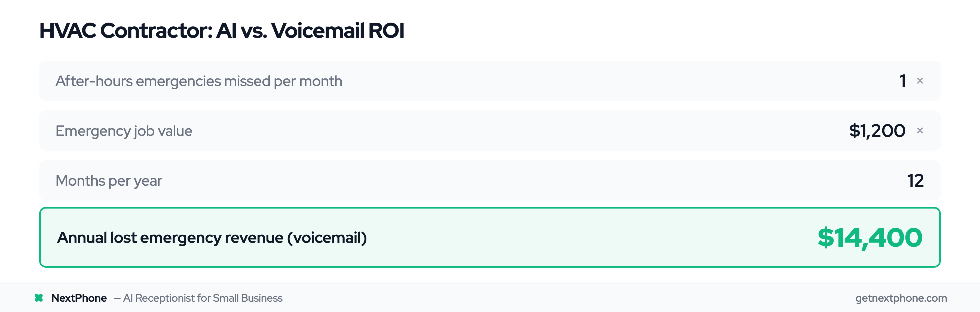This screenshot has height=312, width=980.
Task: Click the NextPhone brand name in the footer
Action: click(79, 298)
